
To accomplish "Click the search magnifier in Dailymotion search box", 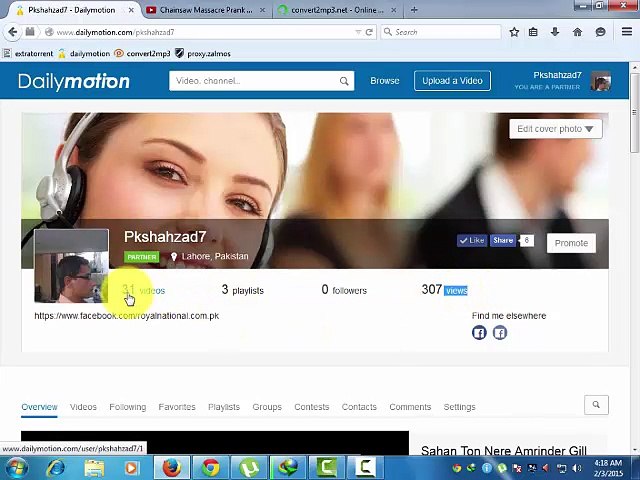I will click(344, 81).
